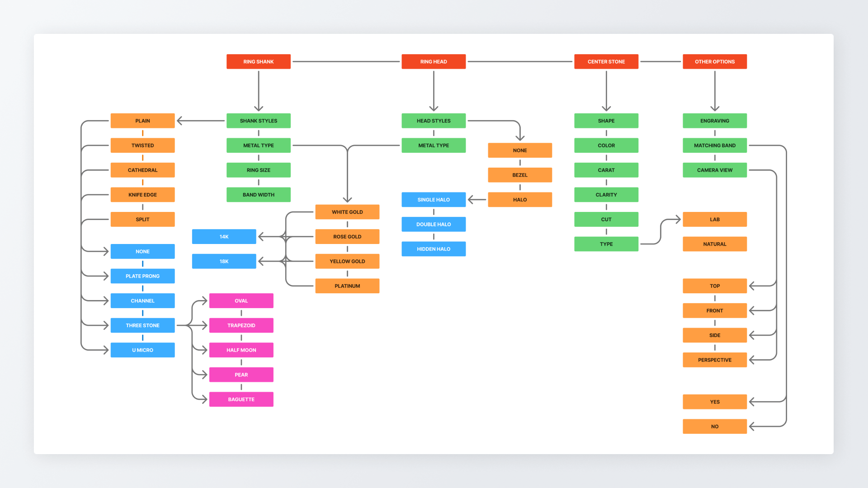This screenshot has height=488, width=868.
Task: Select the KNIFE EDGE box
Action: point(142,195)
